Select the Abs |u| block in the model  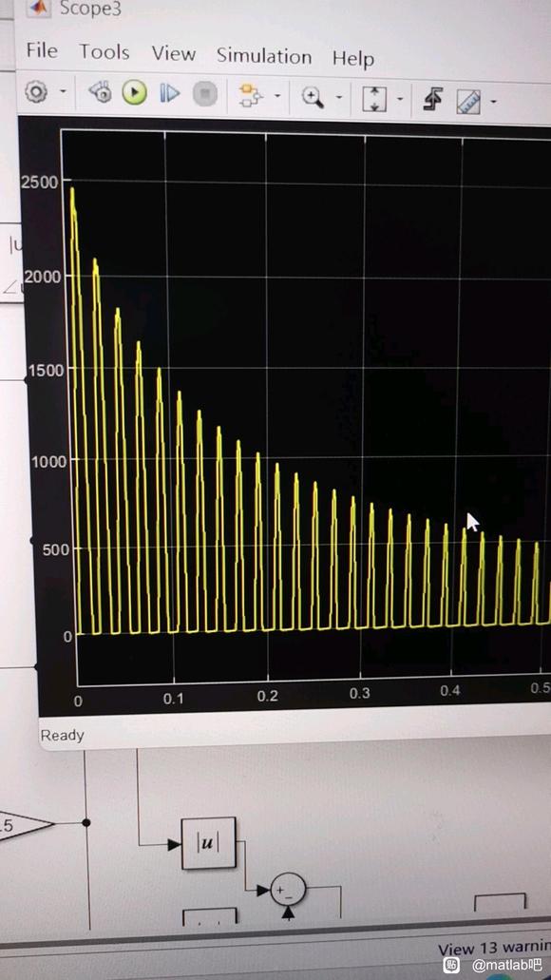point(209,843)
